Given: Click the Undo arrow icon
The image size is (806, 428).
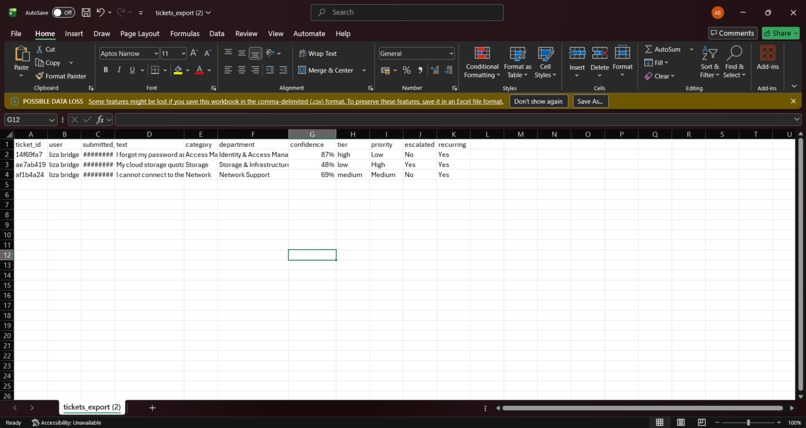Looking at the screenshot, I should tap(101, 12).
